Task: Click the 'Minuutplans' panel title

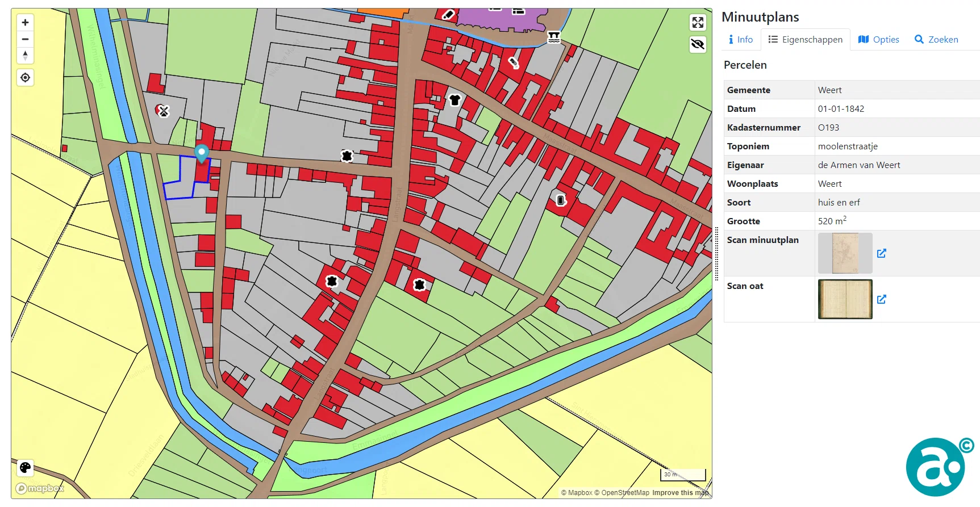Action: pos(760,17)
